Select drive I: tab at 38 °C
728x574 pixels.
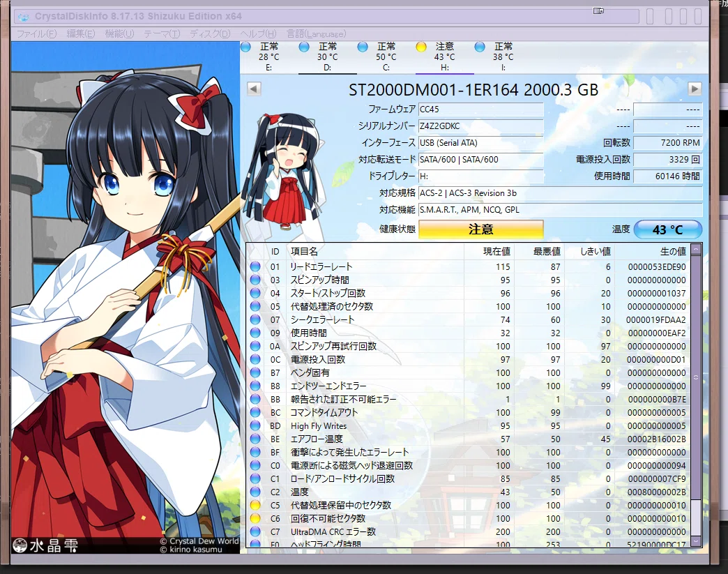coord(503,57)
